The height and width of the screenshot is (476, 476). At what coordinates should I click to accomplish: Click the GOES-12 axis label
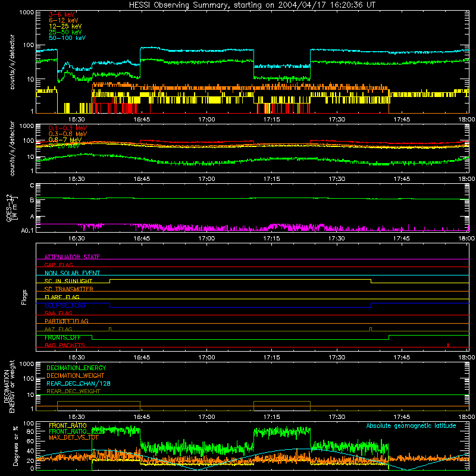pyautogui.click(x=11, y=208)
